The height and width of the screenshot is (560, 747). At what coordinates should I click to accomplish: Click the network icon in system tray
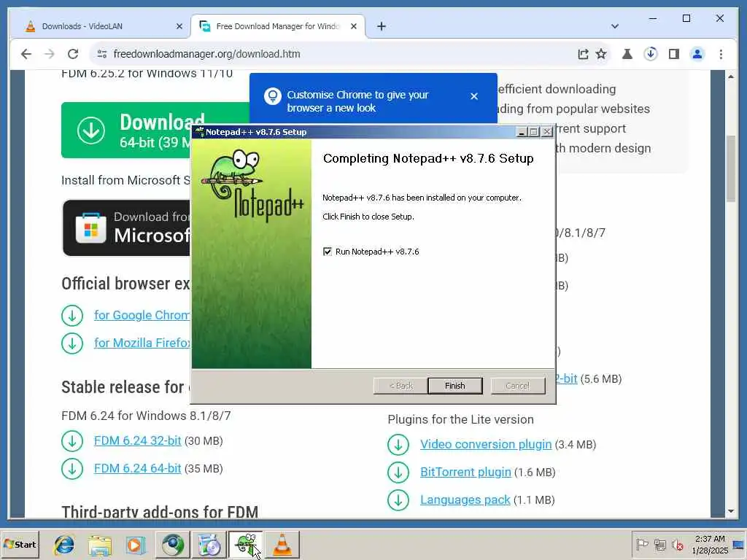click(659, 544)
